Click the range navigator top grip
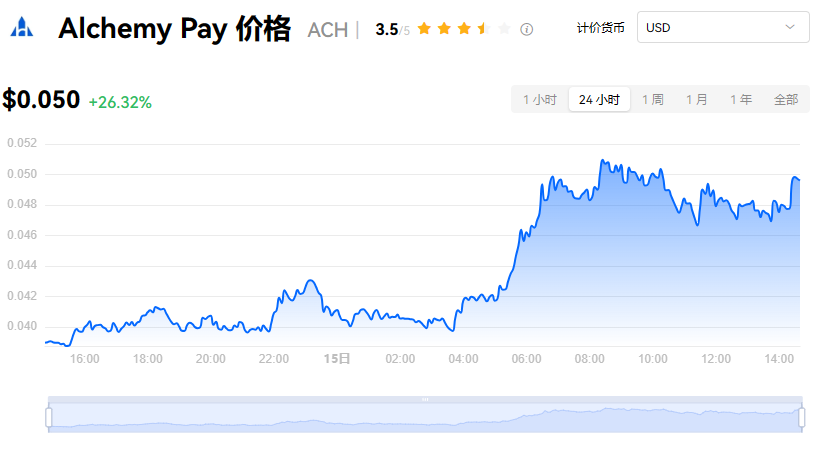This screenshot has height=450, width=817. point(425,399)
